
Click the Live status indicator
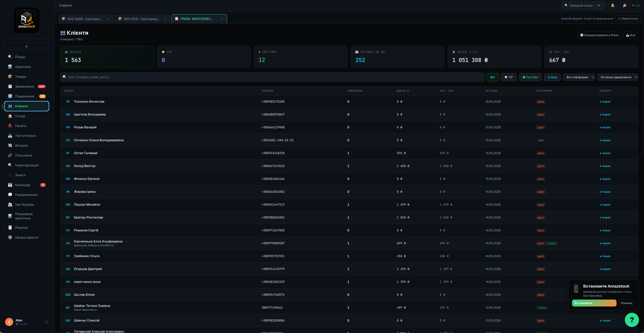tap(636, 6)
